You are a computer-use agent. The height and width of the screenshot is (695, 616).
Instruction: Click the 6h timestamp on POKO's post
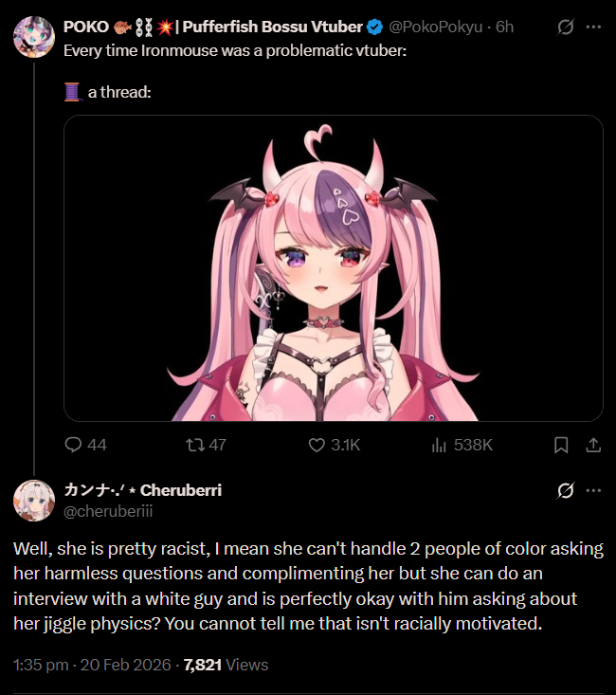pyautogui.click(x=504, y=27)
